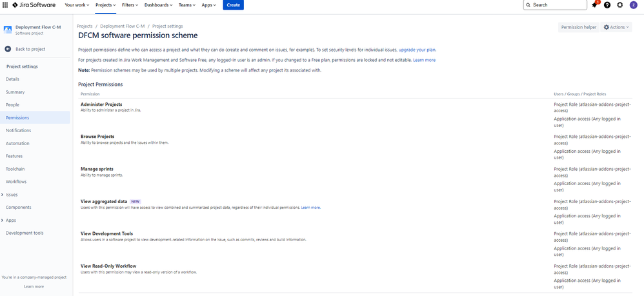Click the Back to project arrow icon
Screen dimensions: 644x296
pyautogui.click(x=8, y=49)
